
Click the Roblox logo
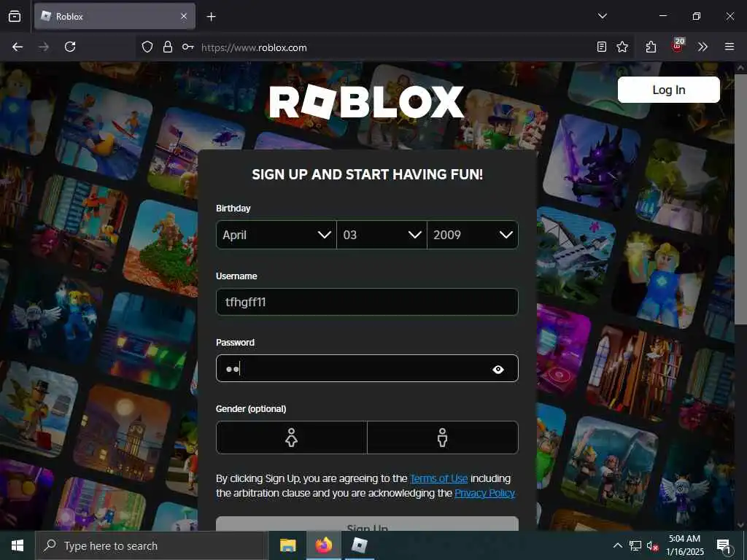tap(366, 101)
